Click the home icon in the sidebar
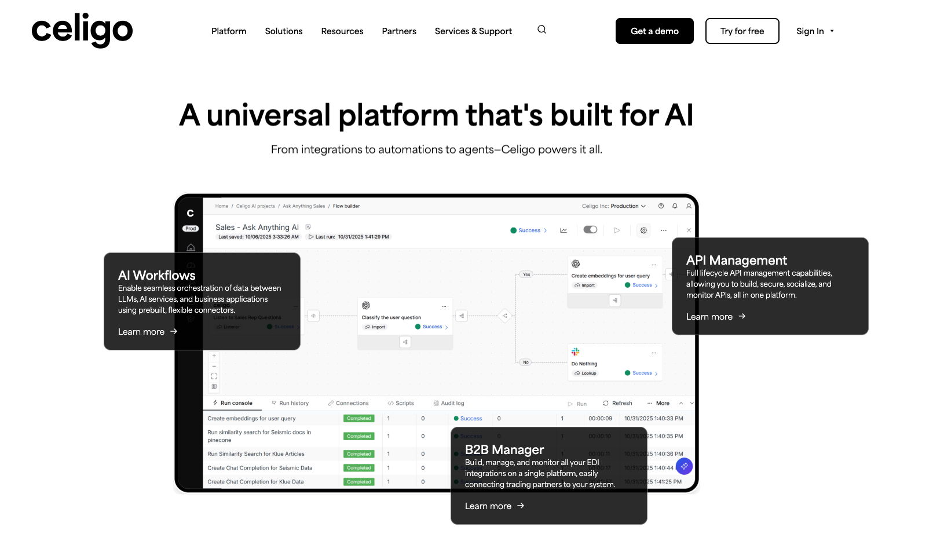933x560 pixels. point(191,247)
